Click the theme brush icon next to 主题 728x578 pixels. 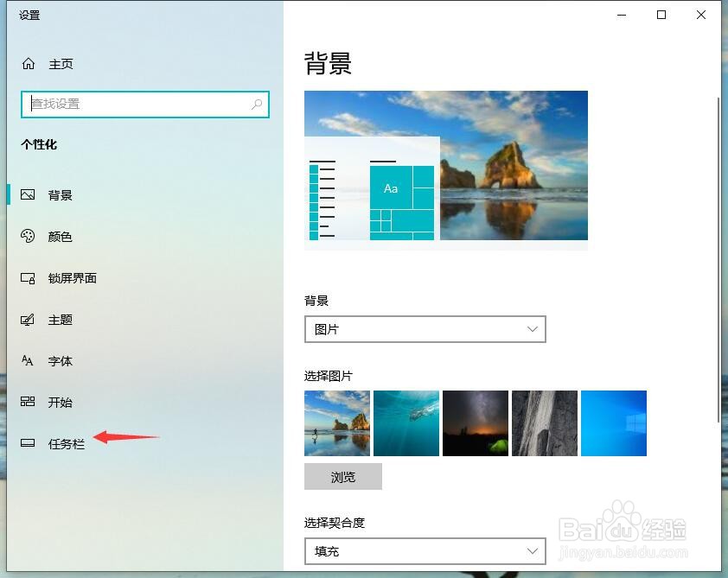(28, 320)
